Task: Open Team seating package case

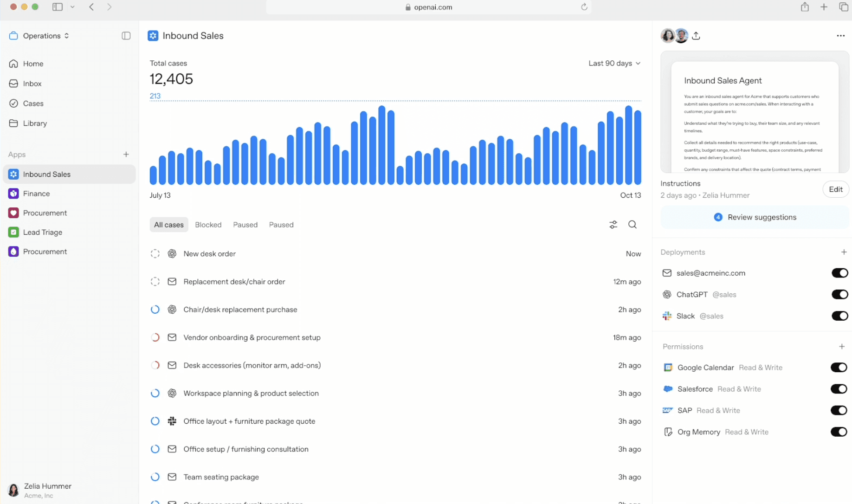Action: click(x=395, y=477)
